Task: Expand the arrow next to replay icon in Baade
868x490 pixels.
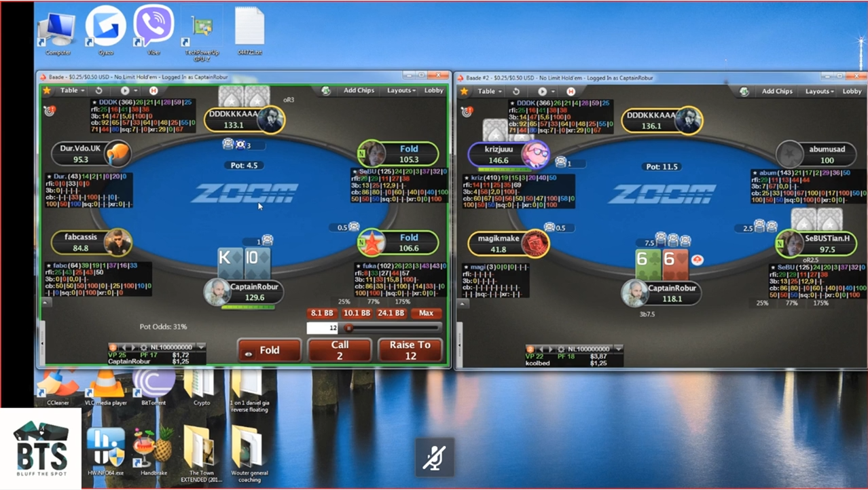Action: 134,90
